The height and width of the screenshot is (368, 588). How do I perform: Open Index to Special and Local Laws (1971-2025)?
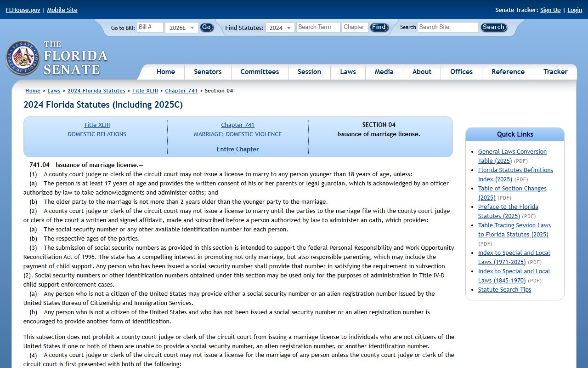(514, 257)
